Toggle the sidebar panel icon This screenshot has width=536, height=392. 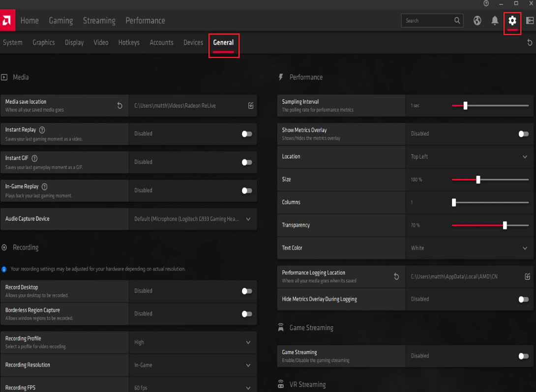[530, 21]
